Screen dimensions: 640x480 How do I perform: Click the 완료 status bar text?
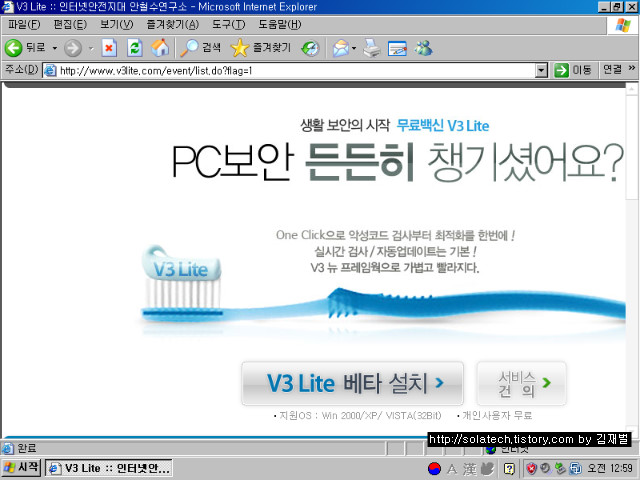coord(27,449)
